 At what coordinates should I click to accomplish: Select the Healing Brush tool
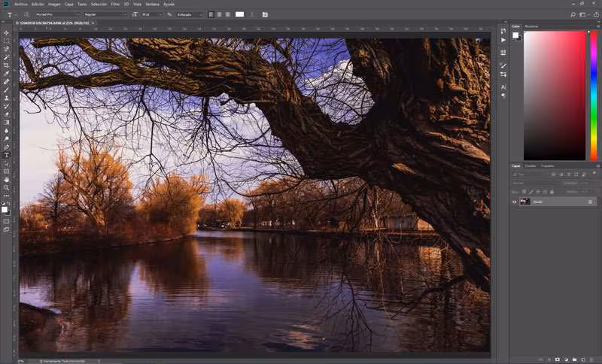(x=6, y=82)
